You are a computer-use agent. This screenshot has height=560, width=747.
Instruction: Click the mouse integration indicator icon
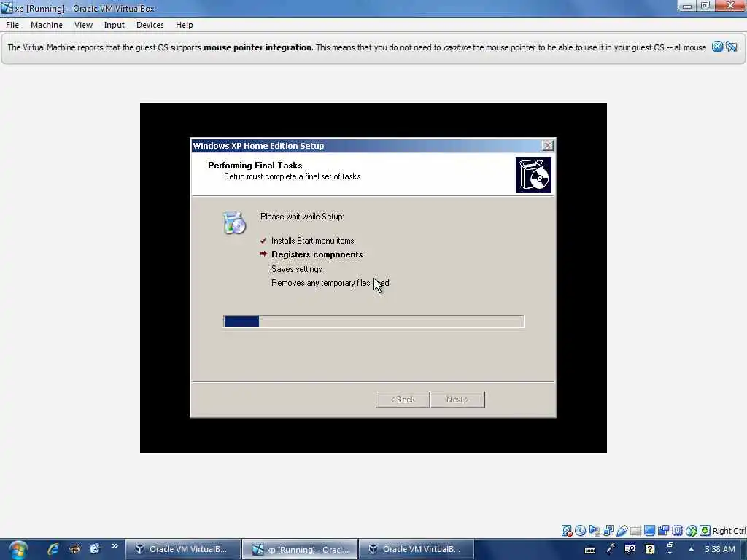[x=692, y=531]
